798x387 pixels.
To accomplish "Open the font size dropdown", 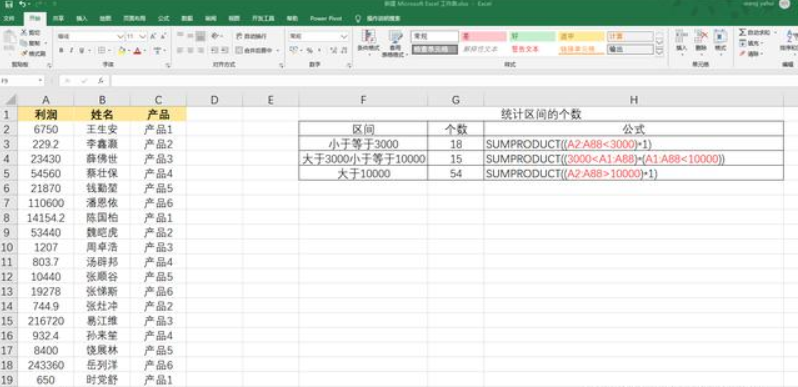I will [143, 37].
